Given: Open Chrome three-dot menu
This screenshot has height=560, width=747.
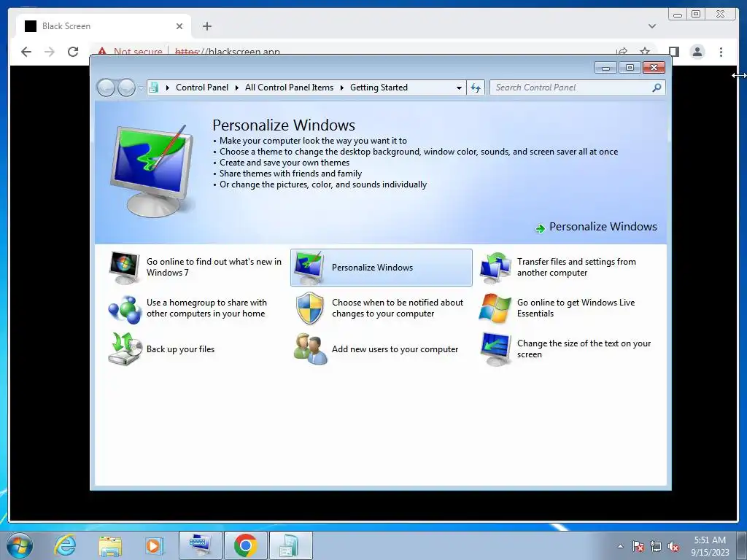Looking at the screenshot, I should [x=721, y=52].
